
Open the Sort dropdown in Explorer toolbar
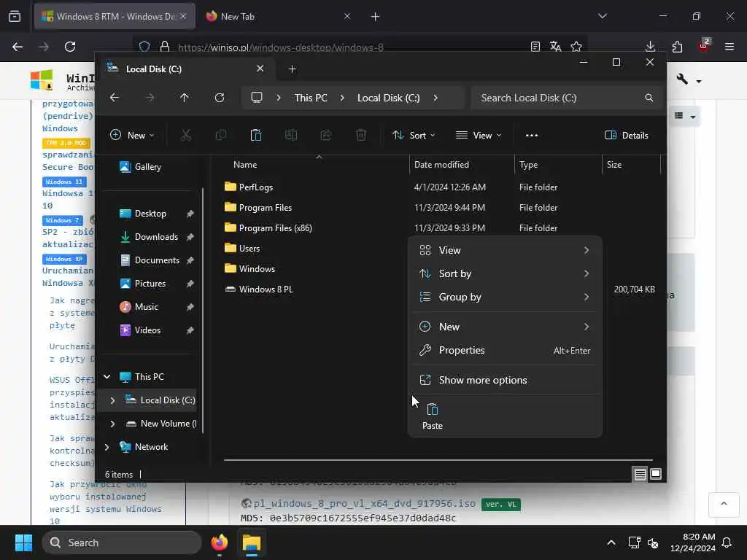coord(414,135)
